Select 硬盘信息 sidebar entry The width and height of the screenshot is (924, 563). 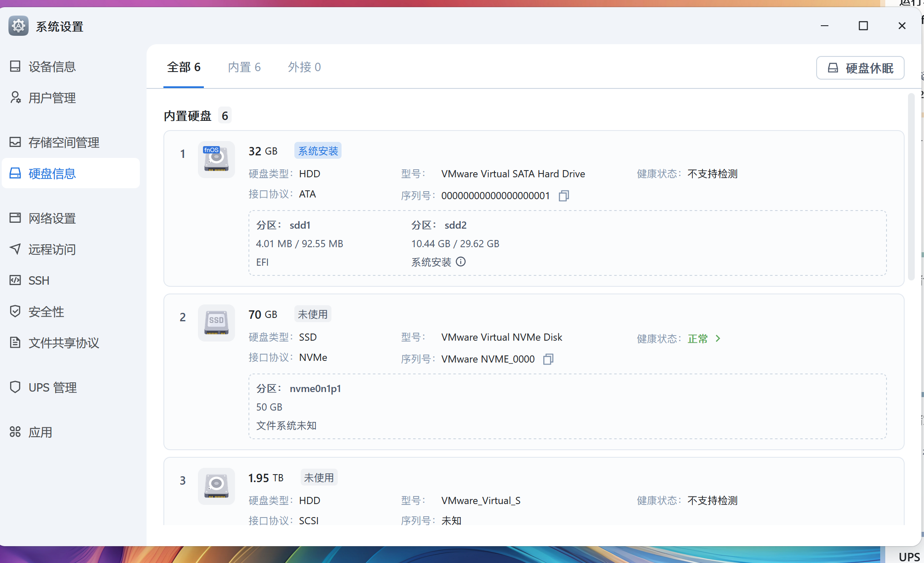pyautogui.click(x=71, y=173)
